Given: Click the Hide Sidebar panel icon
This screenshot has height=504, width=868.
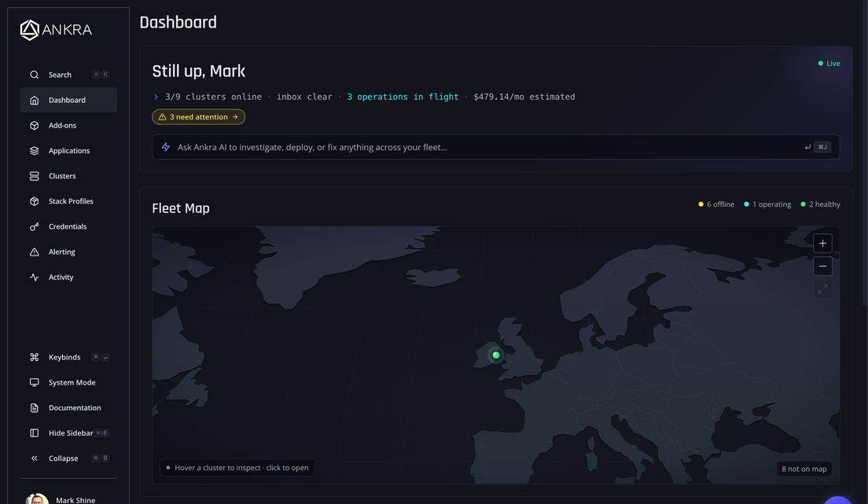Looking at the screenshot, I should [x=35, y=433].
